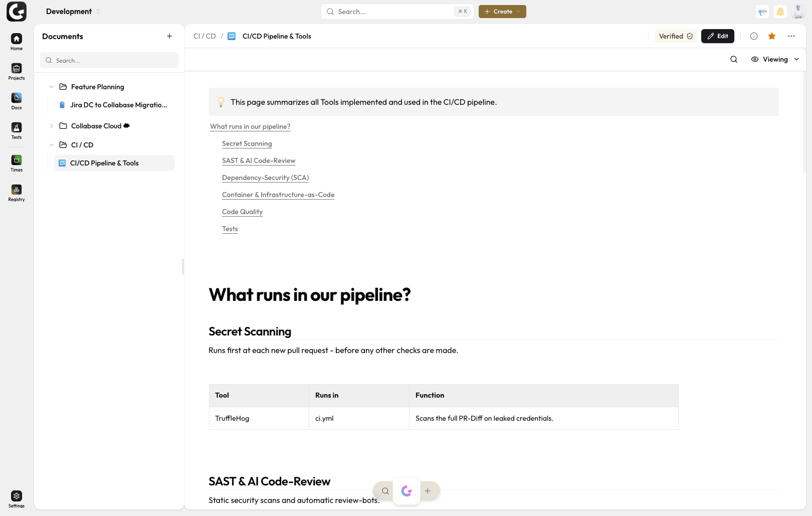812x516 pixels.
Task: Click the Feature Planning folder icon
Action: pos(63,87)
